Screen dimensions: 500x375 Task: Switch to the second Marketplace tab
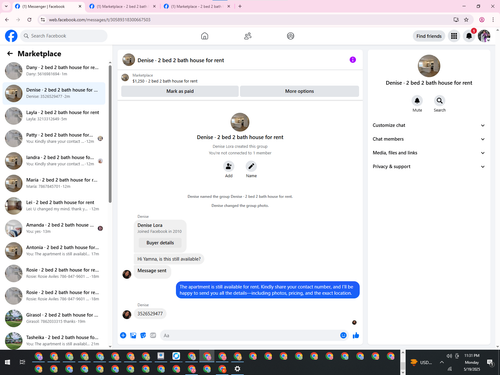[122, 6]
